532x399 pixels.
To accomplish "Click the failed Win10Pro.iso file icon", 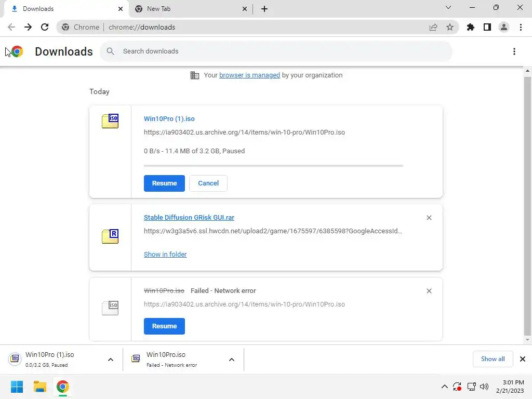I will tap(110, 308).
